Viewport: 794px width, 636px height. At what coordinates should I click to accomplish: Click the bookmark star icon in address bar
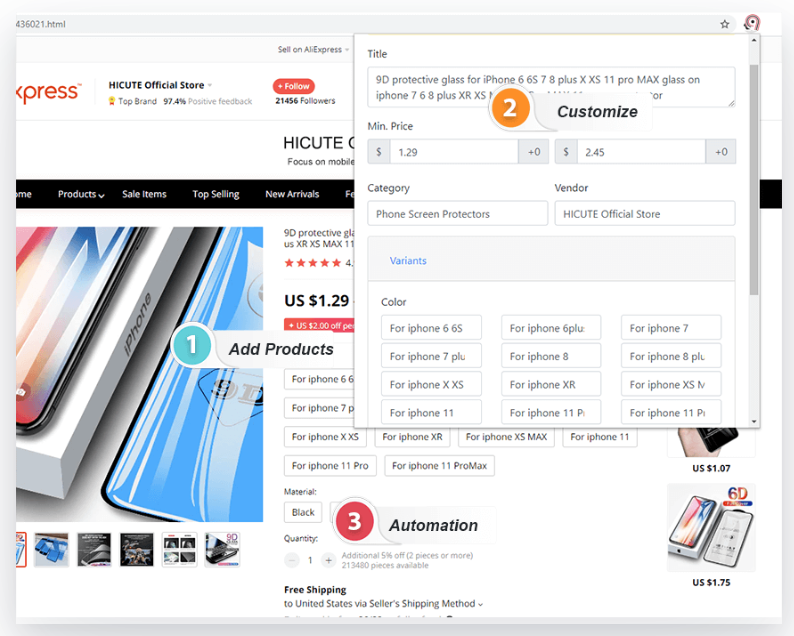(725, 24)
